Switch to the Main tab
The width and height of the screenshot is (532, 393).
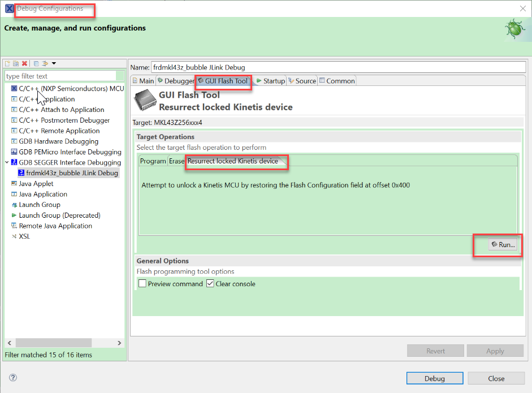coord(143,81)
